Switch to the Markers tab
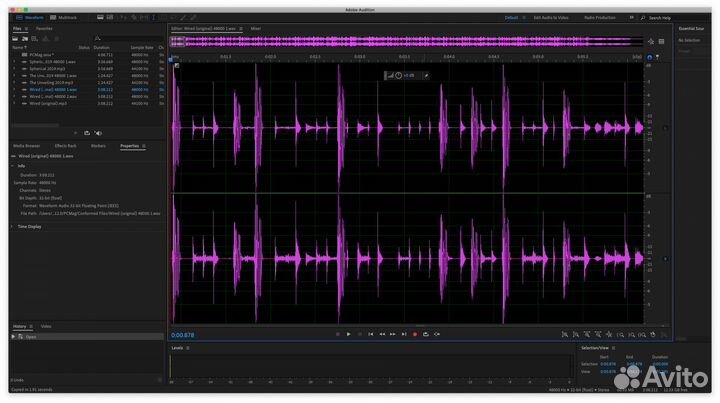This screenshot has width=720, height=403. [98, 146]
